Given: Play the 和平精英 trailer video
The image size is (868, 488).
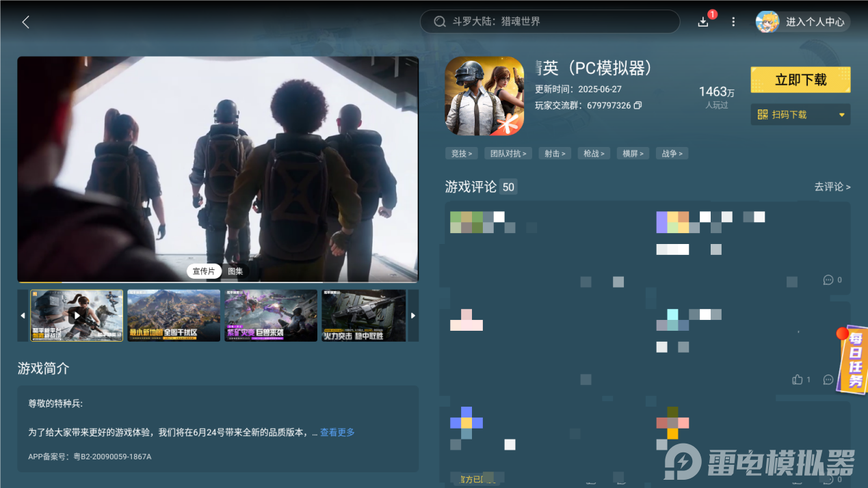Looking at the screenshot, I should (77, 315).
